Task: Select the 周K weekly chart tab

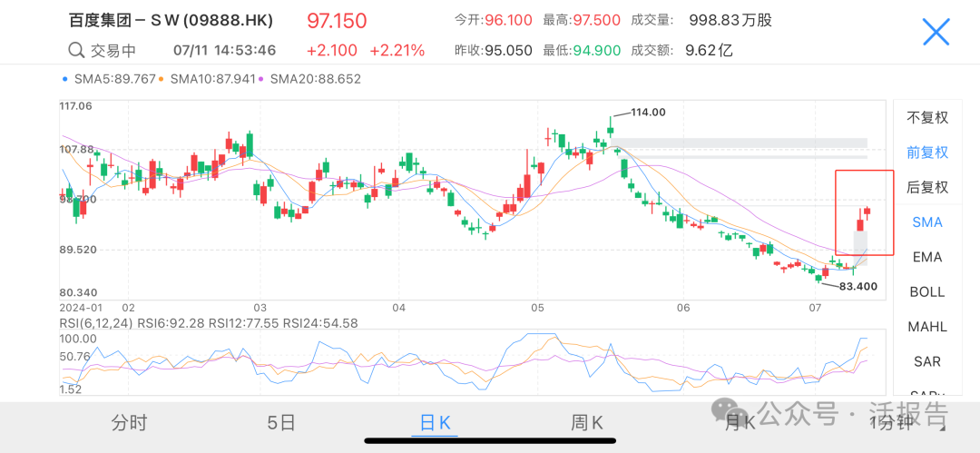Action: tap(587, 422)
